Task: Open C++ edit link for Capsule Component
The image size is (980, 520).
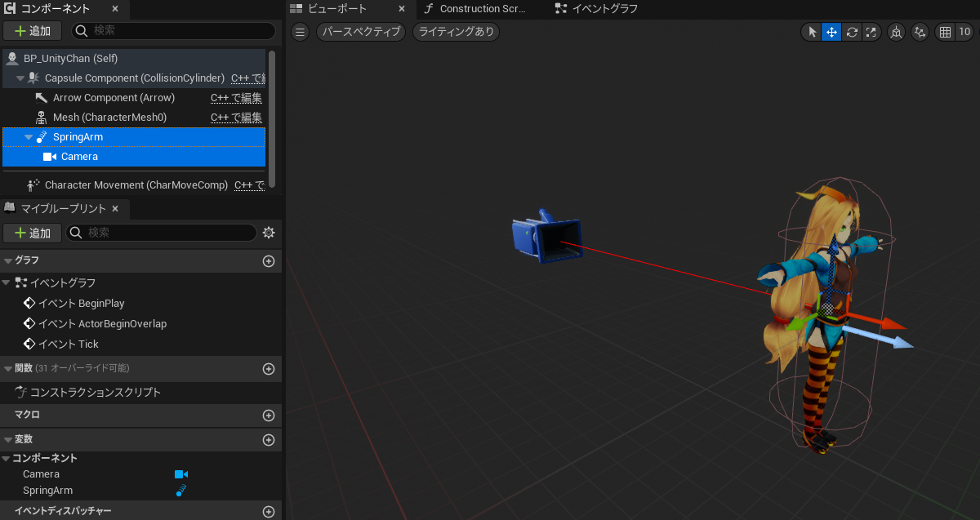Action: (248, 78)
